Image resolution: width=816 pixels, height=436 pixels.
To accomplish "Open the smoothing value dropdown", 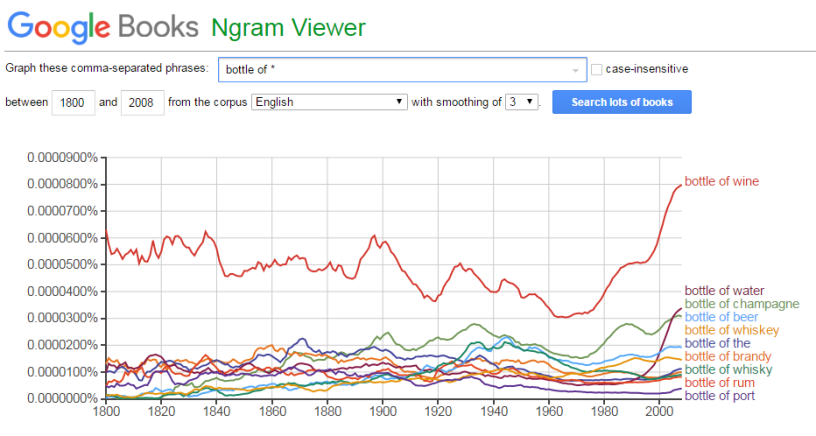I will tap(521, 101).
